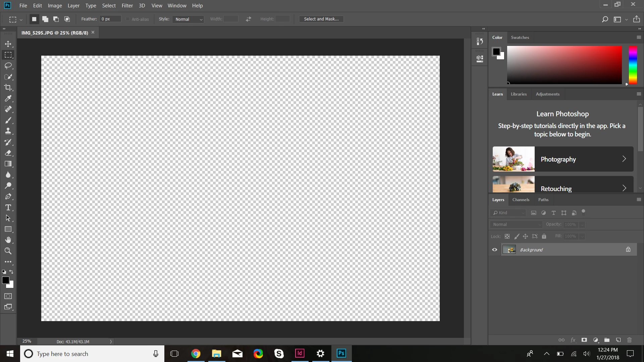Click the Select and Mask button
Screen dimensions: 644x362
point(321,19)
